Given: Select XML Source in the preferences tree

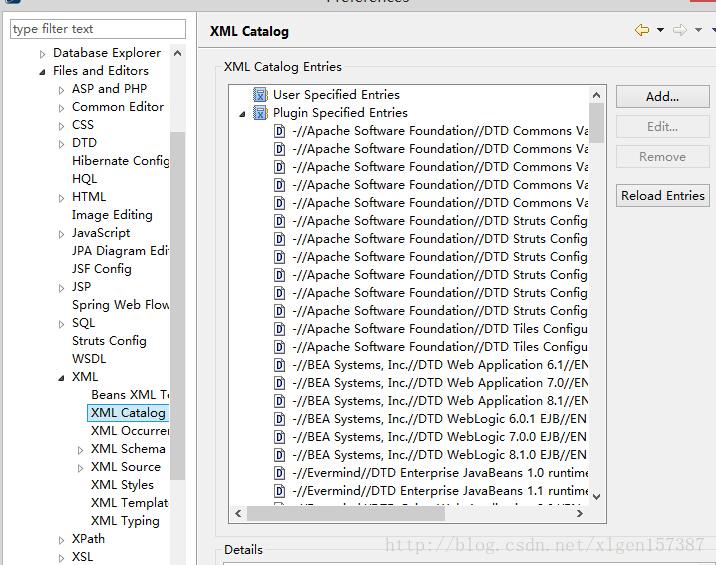Looking at the screenshot, I should (125, 467).
